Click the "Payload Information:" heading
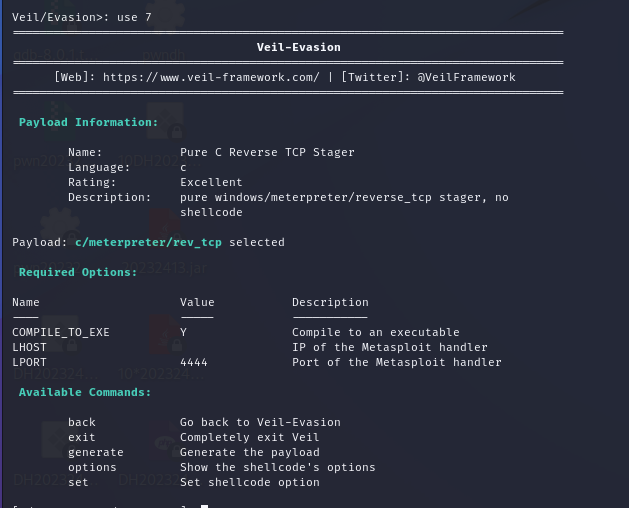The image size is (629, 508). [88, 122]
